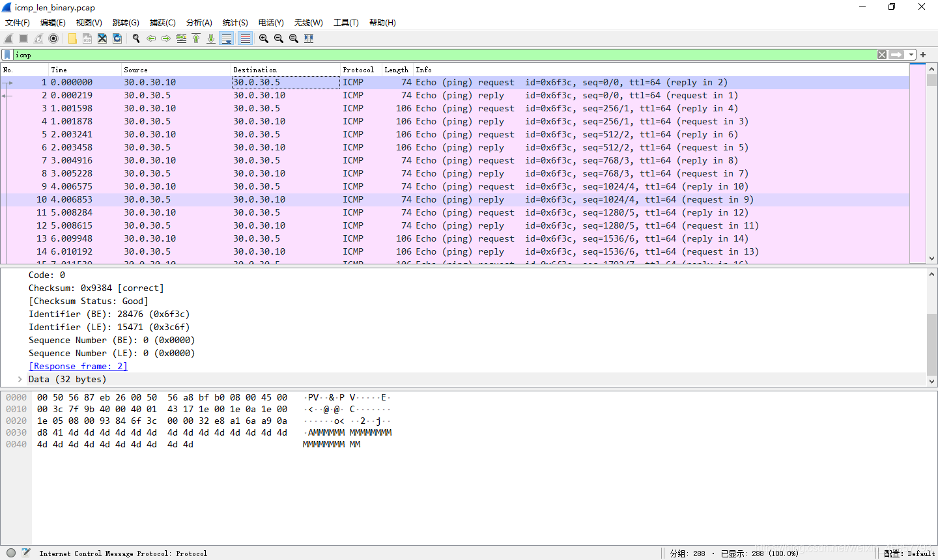Image resolution: width=938 pixels, height=560 pixels.
Task: Sort by the Length column header
Action: tap(397, 70)
